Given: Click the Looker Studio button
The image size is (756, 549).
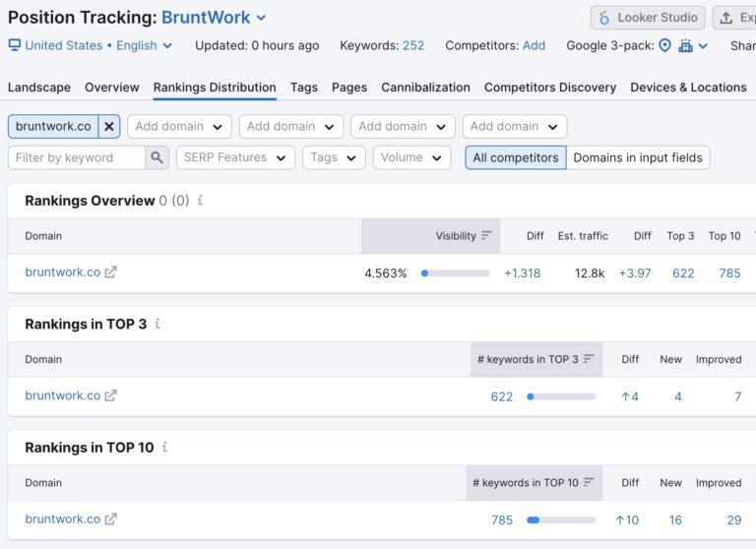Looking at the screenshot, I should click(x=648, y=18).
